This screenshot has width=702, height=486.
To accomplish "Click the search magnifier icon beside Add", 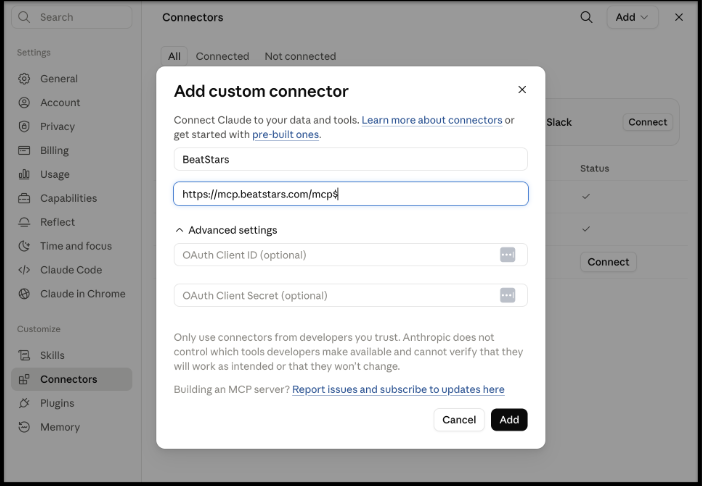I will pyautogui.click(x=586, y=17).
